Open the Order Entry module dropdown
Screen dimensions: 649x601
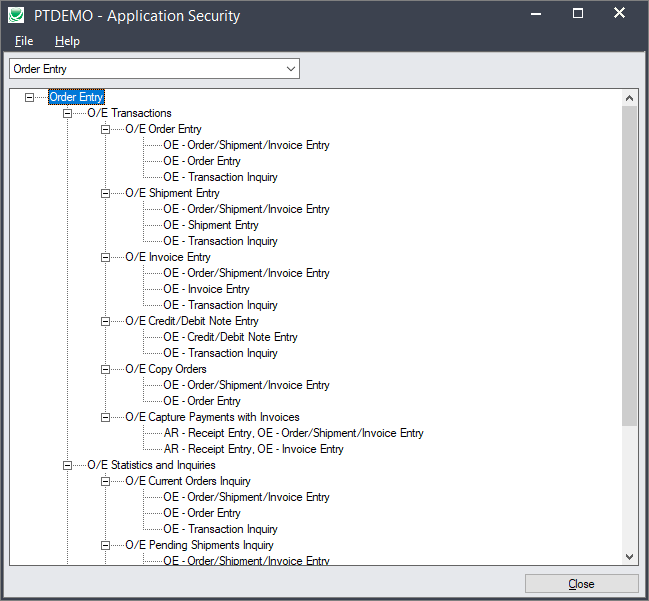[290, 69]
